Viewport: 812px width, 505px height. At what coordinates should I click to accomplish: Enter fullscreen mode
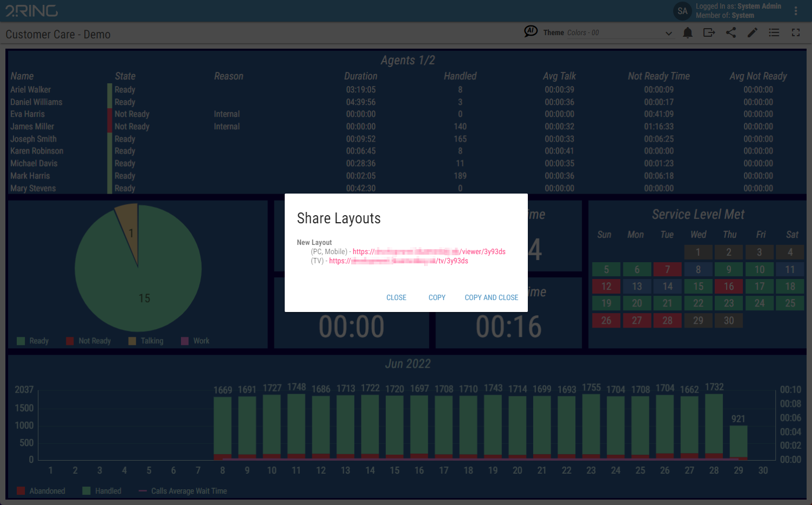tap(795, 33)
